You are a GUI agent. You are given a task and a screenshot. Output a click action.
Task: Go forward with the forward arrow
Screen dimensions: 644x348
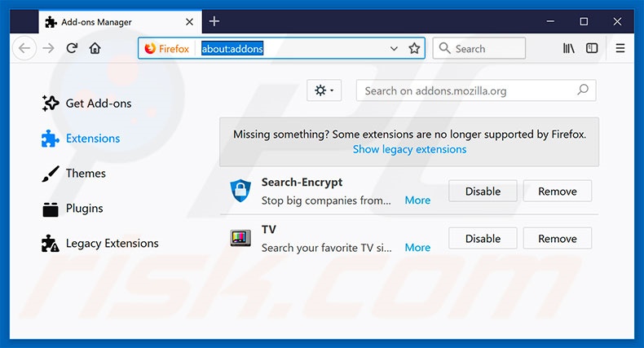(48, 48)
